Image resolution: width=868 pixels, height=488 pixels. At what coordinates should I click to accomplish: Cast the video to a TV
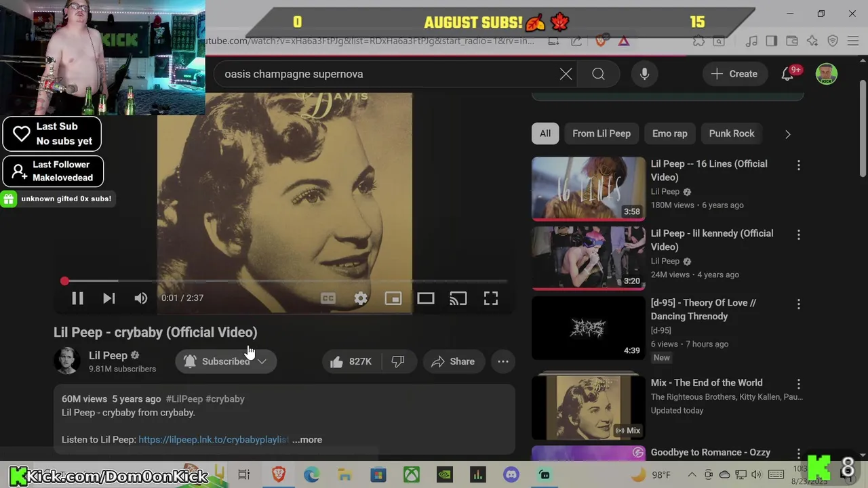(458, 298)
